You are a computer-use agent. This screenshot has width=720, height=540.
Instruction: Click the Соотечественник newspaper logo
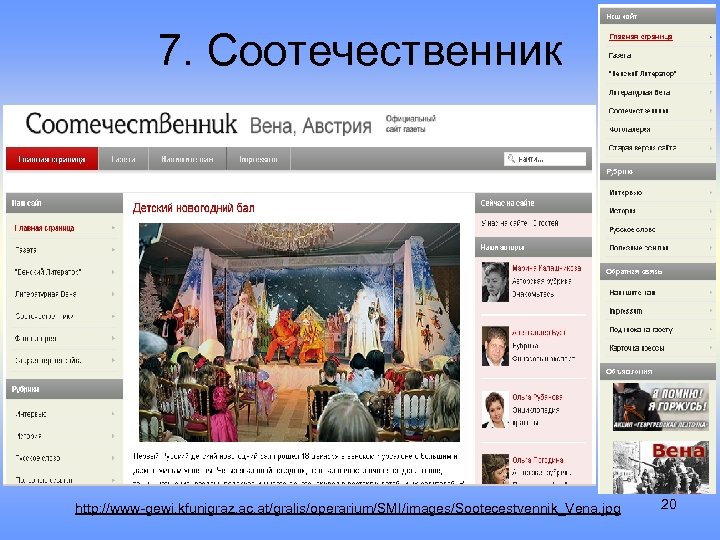[131, 124]
